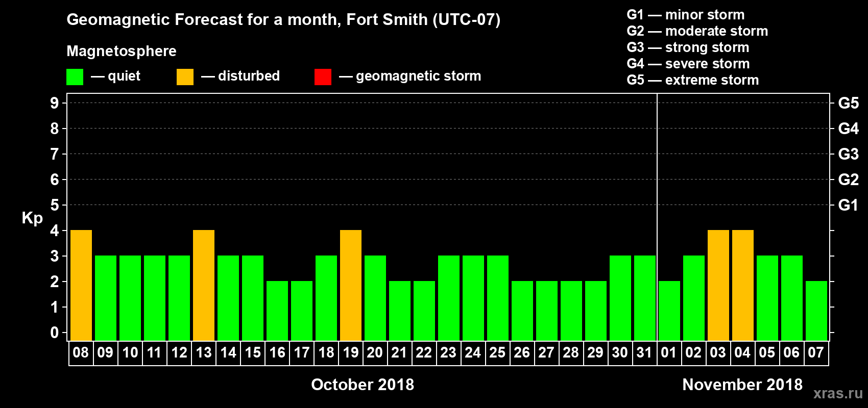
Task: Click the '— disturbed' legend text
Action: 240,76
